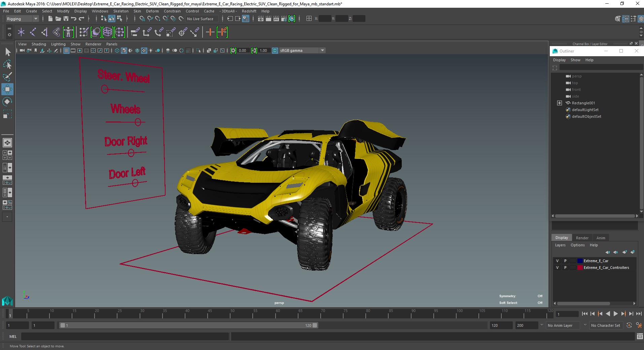Screen dimensions: 644x350
Task: Redo the last action
Action: point(81,19)
